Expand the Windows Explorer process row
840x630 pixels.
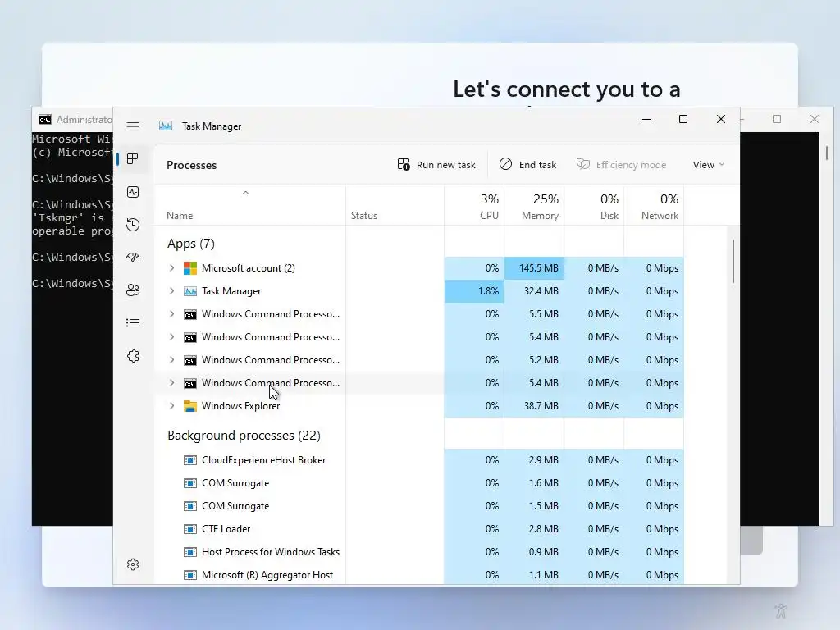171,406
